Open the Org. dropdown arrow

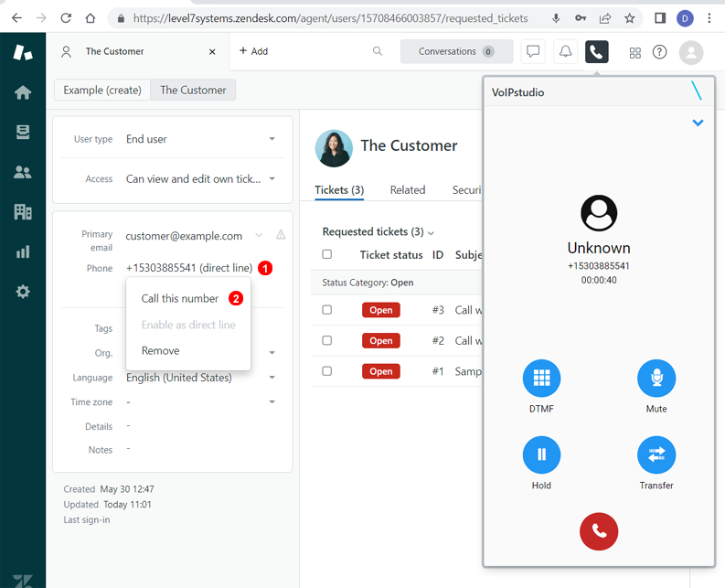(272, 352)
